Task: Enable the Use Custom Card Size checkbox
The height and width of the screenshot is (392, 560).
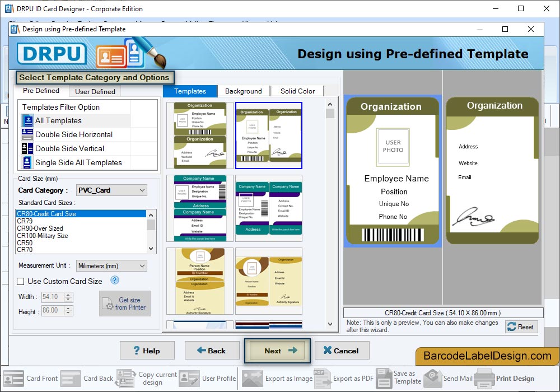Action: [x=21, y=281]
